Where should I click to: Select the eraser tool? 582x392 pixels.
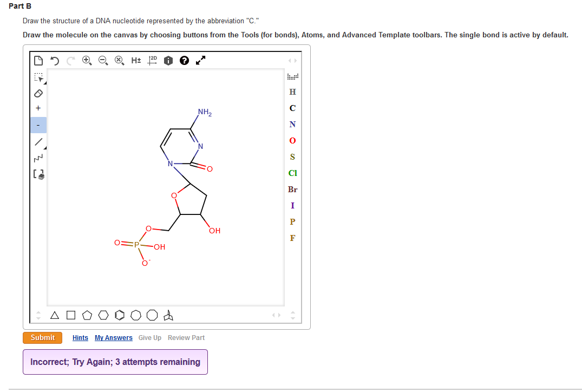pos(38,93)
